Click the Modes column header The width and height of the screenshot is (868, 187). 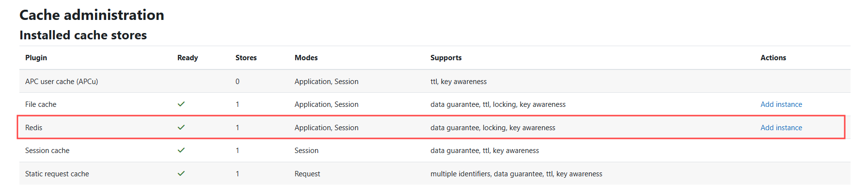306,58
